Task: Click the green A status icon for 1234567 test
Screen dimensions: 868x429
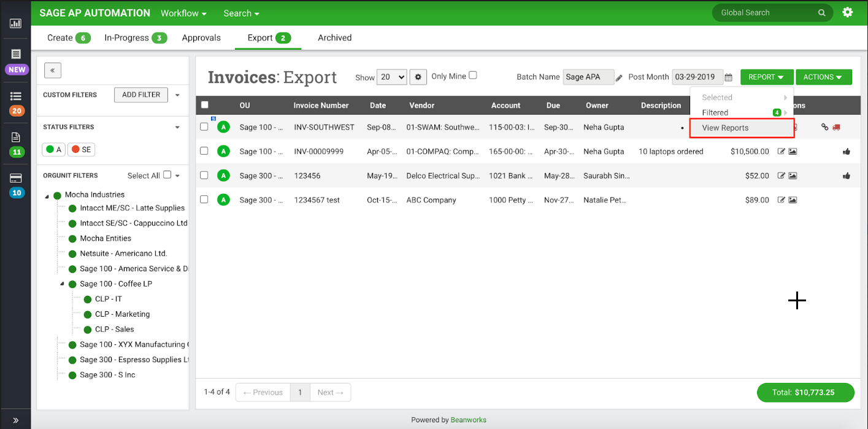Action: (x=223, y=200)
